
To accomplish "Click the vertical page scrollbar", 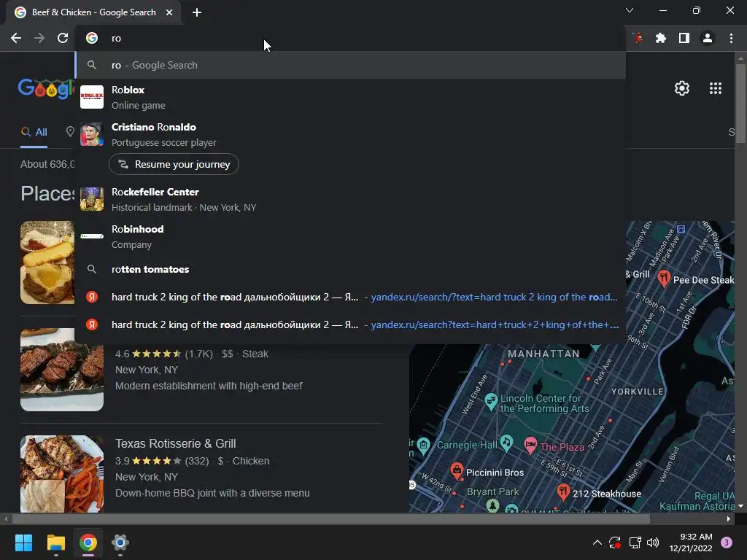I will tap(740, 104).
